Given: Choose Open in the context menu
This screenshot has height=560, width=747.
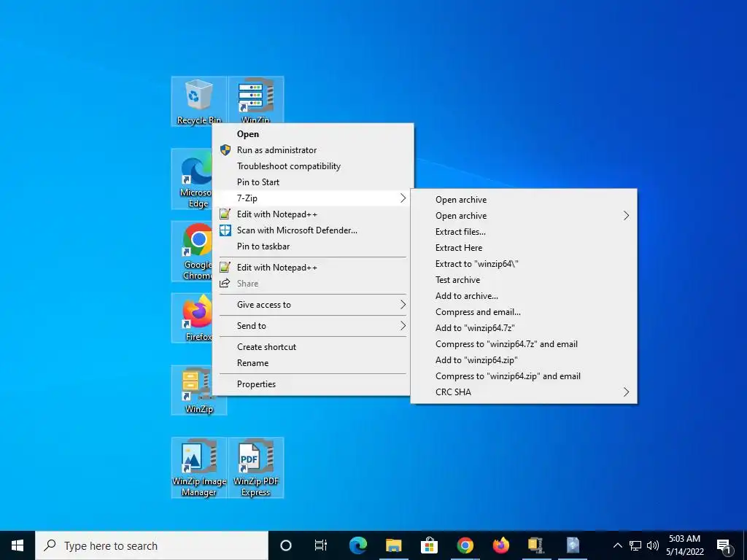Looking at the screenshot, I should pyautogui.click(x=312, y=134).
